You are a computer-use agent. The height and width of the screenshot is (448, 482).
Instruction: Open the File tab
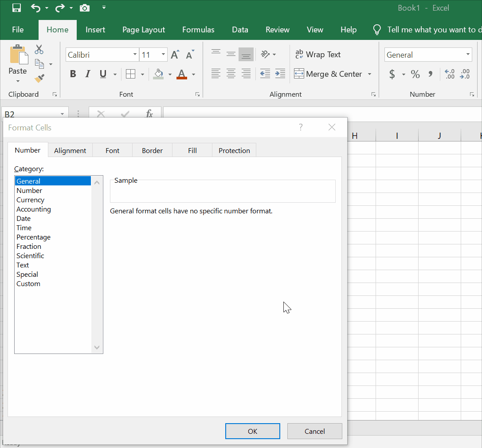tap(18, 30)
